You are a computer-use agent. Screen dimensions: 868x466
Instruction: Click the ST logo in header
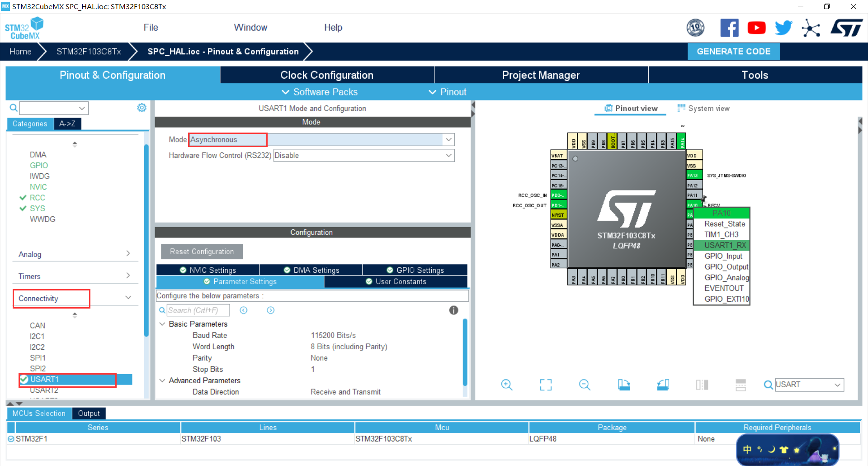846,28
